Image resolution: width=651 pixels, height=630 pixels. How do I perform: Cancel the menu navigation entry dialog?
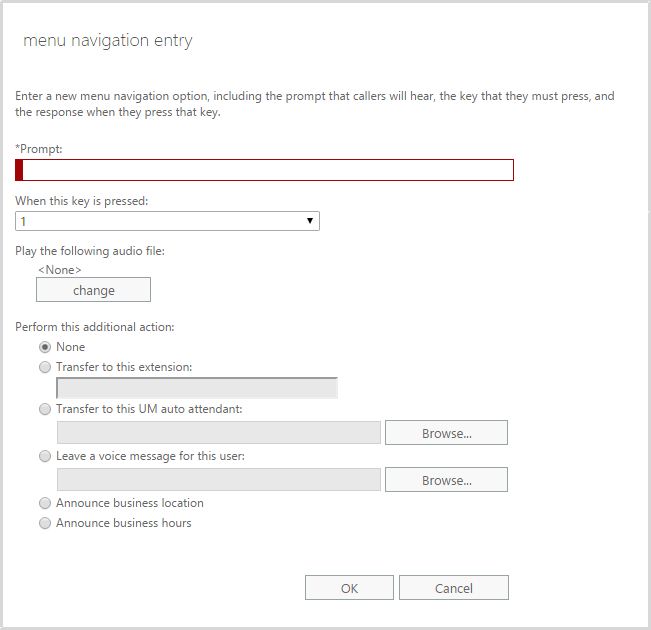click(454, 588)
